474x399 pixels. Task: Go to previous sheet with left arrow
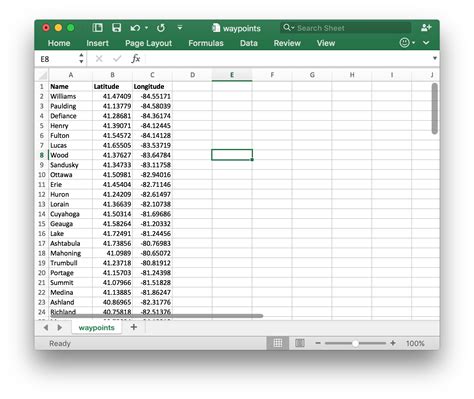point(46,328)
